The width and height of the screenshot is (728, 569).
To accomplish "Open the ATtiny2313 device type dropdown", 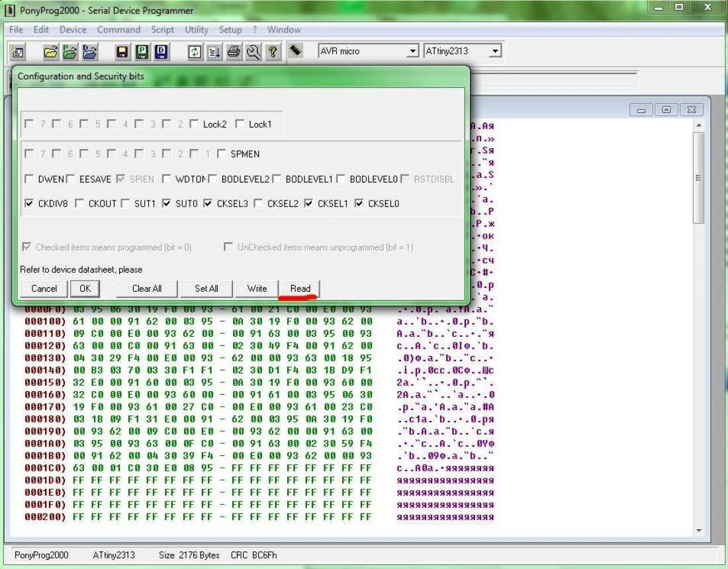I will pyautogui.click(x=495, y=51).
